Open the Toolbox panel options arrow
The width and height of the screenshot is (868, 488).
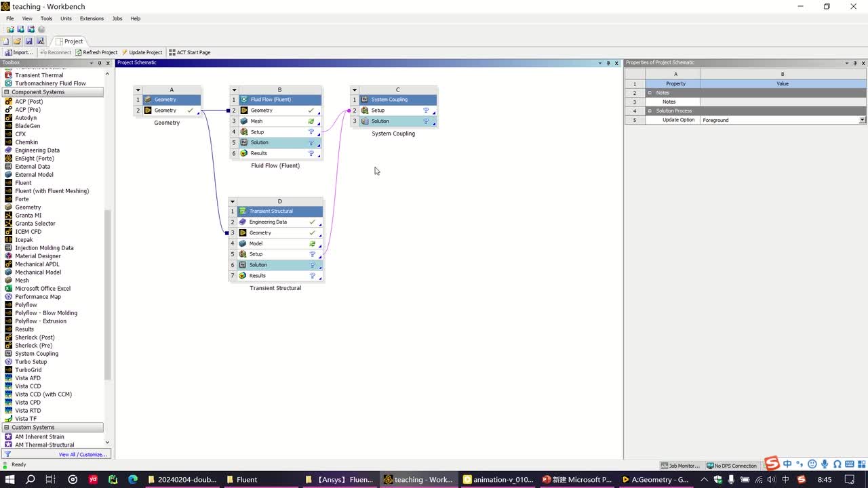coord(92,63)
